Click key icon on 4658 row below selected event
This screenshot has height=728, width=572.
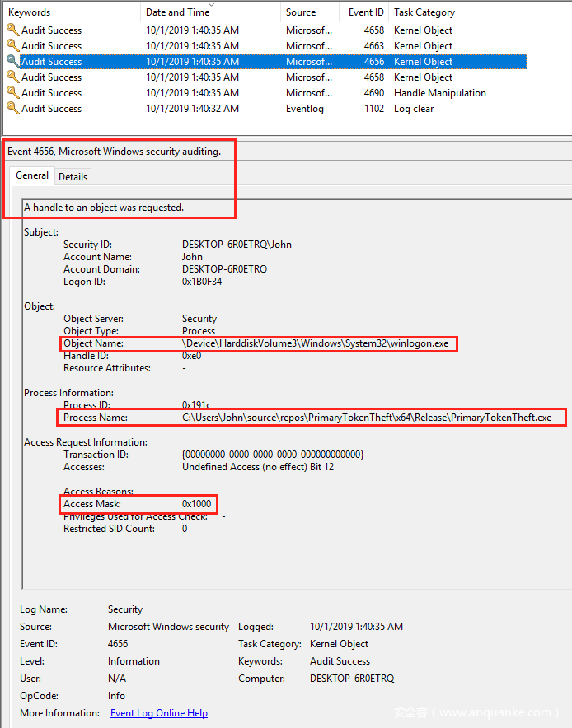click(12, 77)
